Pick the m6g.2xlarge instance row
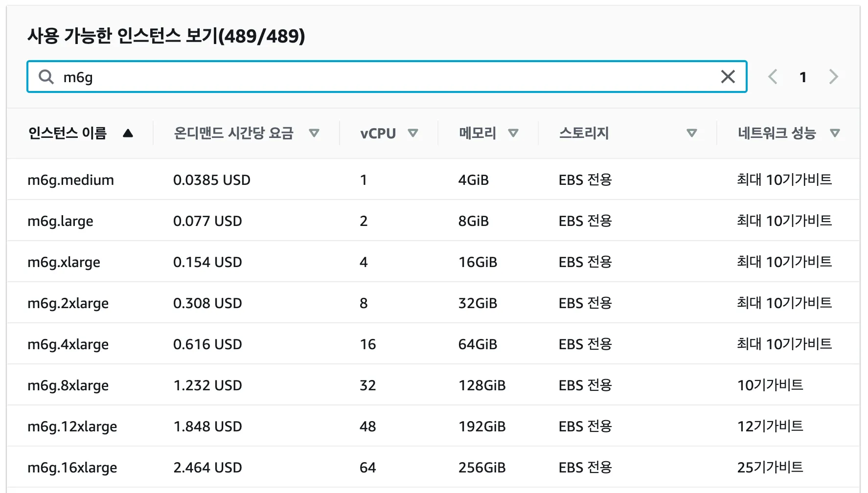 pos(68,303)
